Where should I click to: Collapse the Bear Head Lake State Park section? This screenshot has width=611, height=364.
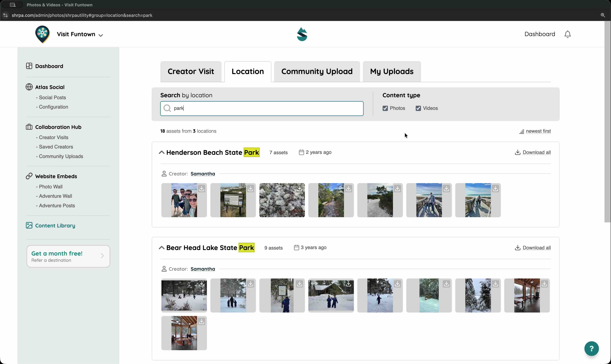coord(161,248)
